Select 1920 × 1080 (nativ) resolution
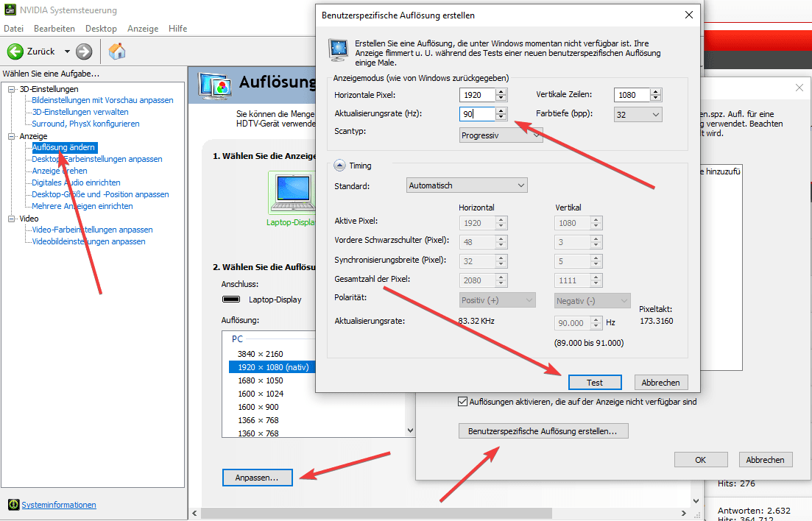 [x=272, y=366]
